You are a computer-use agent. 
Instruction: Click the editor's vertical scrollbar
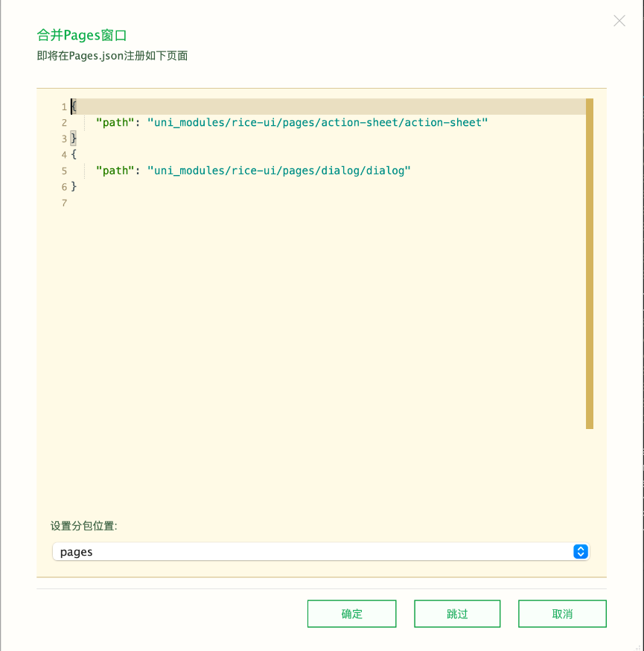pos(590,264)
